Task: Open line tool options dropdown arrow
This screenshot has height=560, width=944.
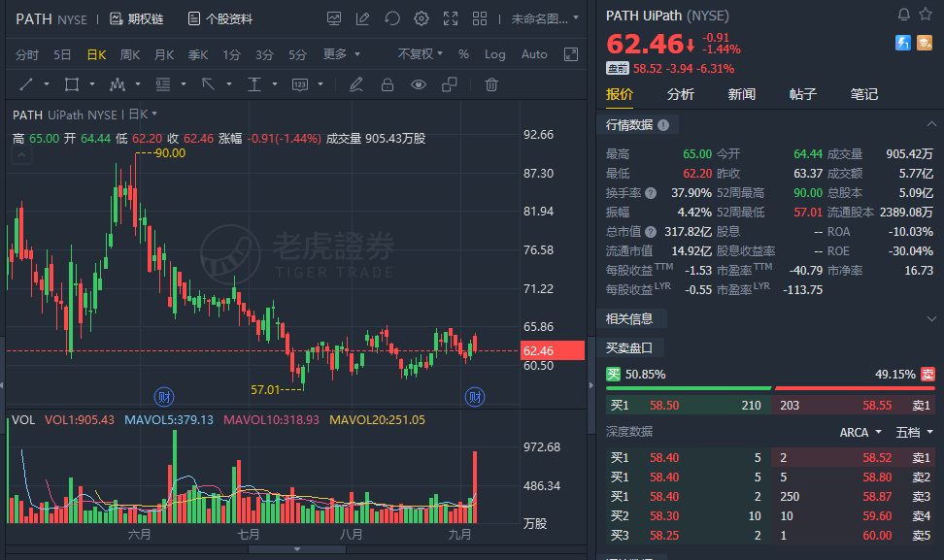Action: 47,84
